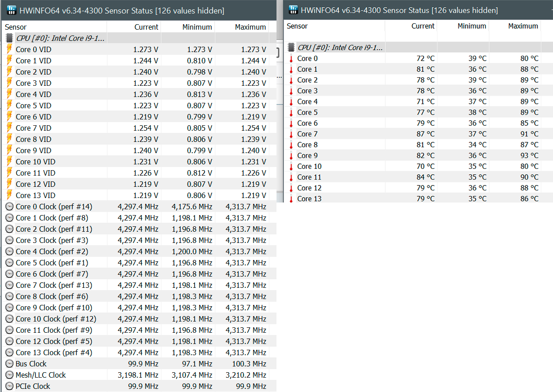Click the clock icon for Core 0 Clock
553x392 pixels.
coord(9,207)
